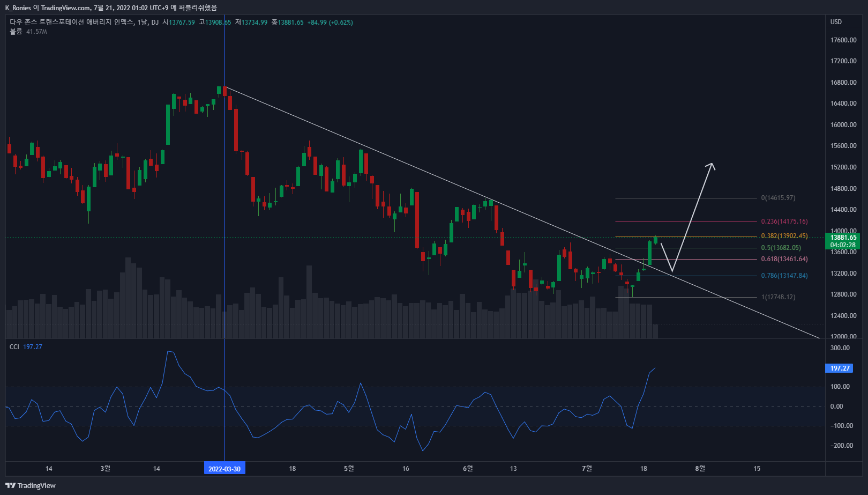Click the 17600.00 price axis label

pyautogui.click(x=843, y=40)
